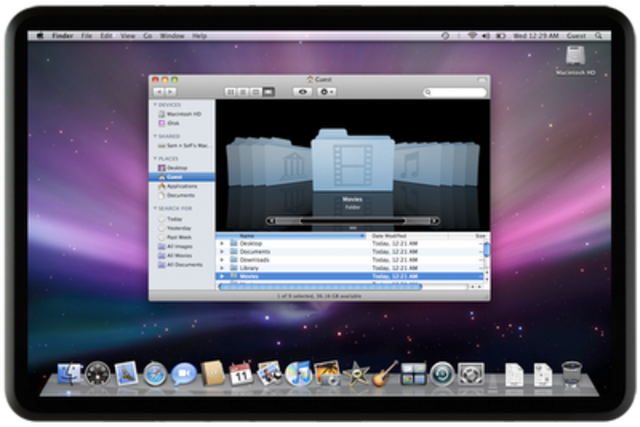The width and height of the screenshot is (640, 427).
Task: Collapse the DEVICES sidebar section
Action: (155, 105)
